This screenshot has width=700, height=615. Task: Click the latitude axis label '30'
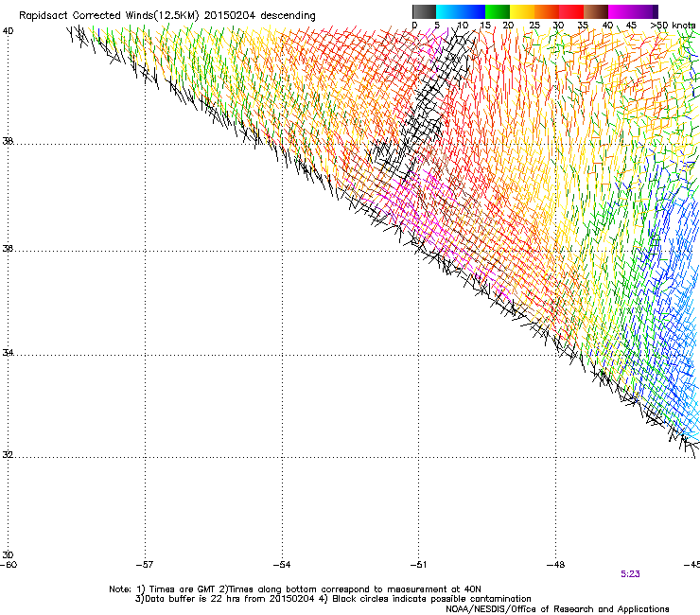[x=8, y=554]
